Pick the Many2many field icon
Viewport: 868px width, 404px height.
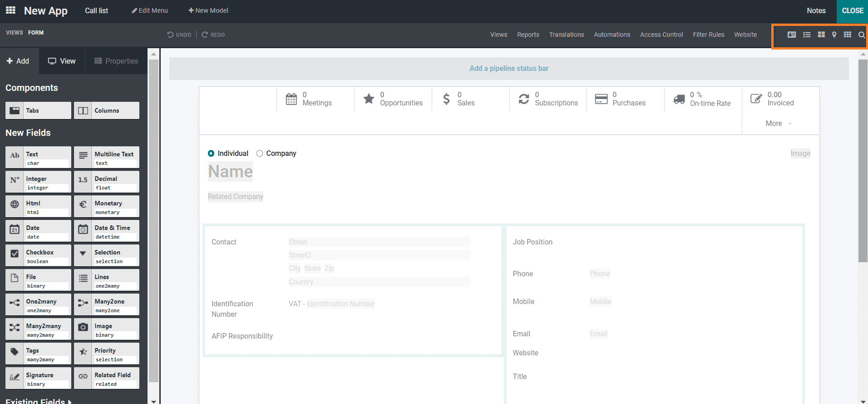15,327
